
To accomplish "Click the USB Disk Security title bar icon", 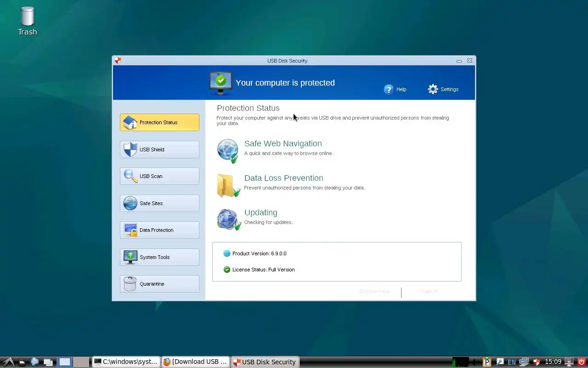I will click(118, 60).
